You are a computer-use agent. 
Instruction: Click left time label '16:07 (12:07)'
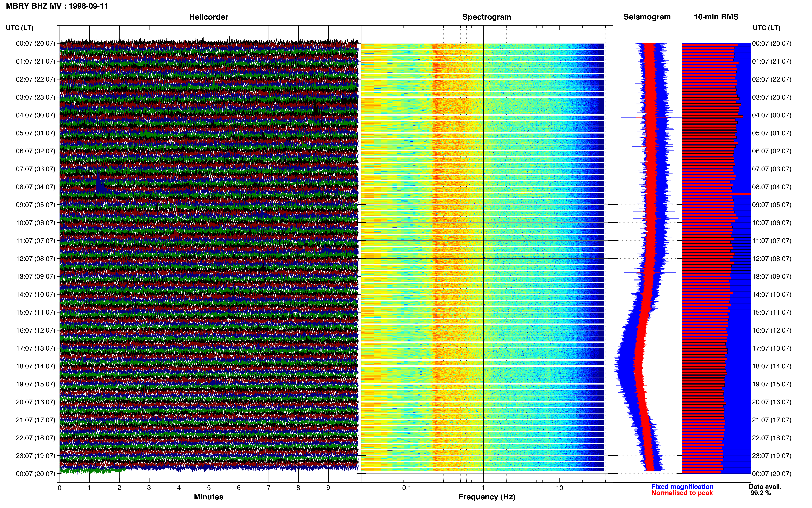coord(36,330)
